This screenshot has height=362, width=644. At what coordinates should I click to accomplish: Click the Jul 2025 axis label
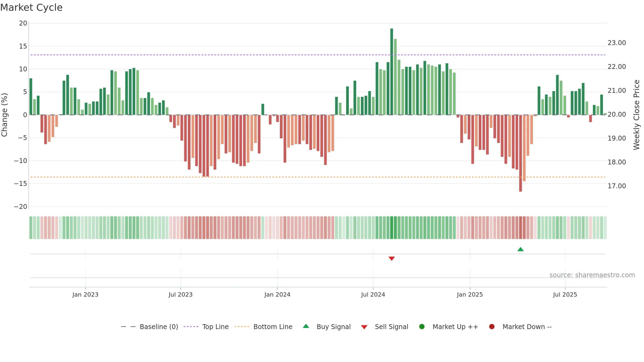[x=565, y=295]
